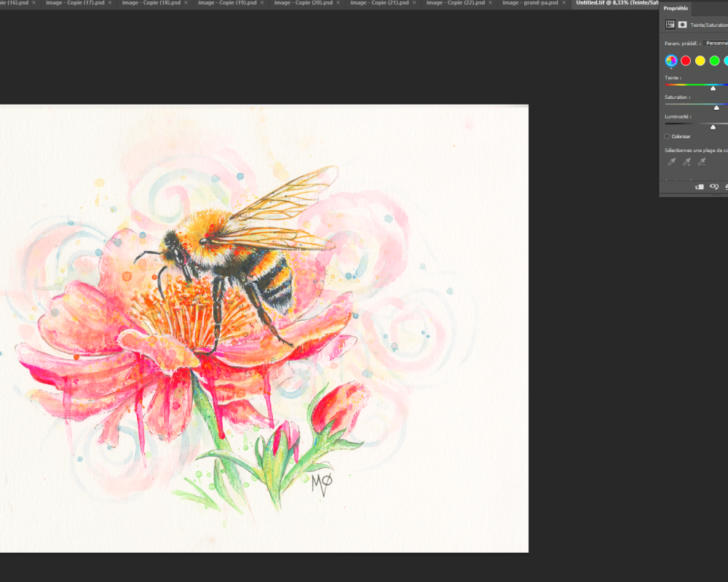The height and width of the screenshot is (582, 728).
Task: Select the adjustment controls icon in Properties
Action: [670, 24]
